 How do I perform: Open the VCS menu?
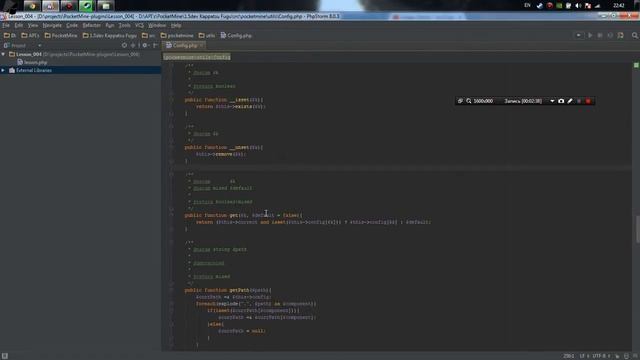[139, 25]
